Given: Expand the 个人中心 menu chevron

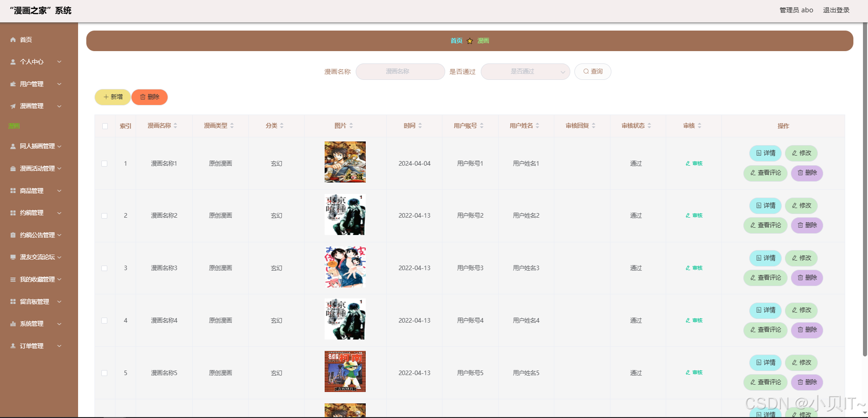Looking at the screenshot, I should tap(59, 62).
